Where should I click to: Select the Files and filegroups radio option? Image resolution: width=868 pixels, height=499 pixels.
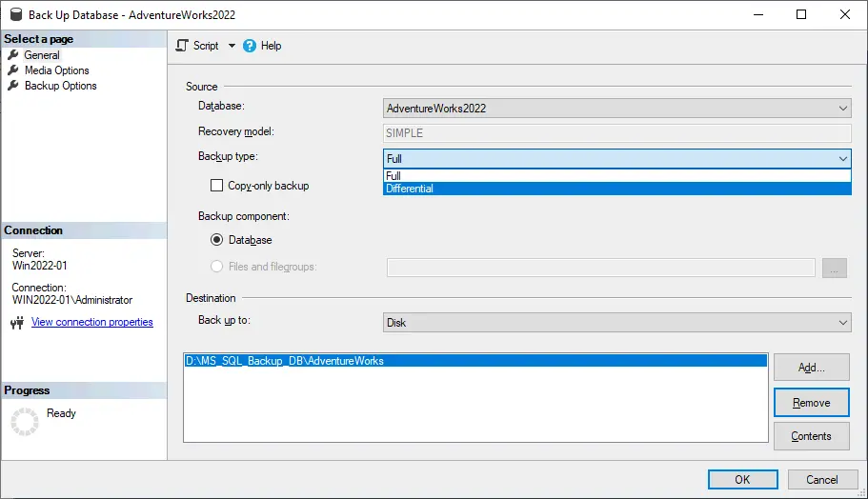216,267
